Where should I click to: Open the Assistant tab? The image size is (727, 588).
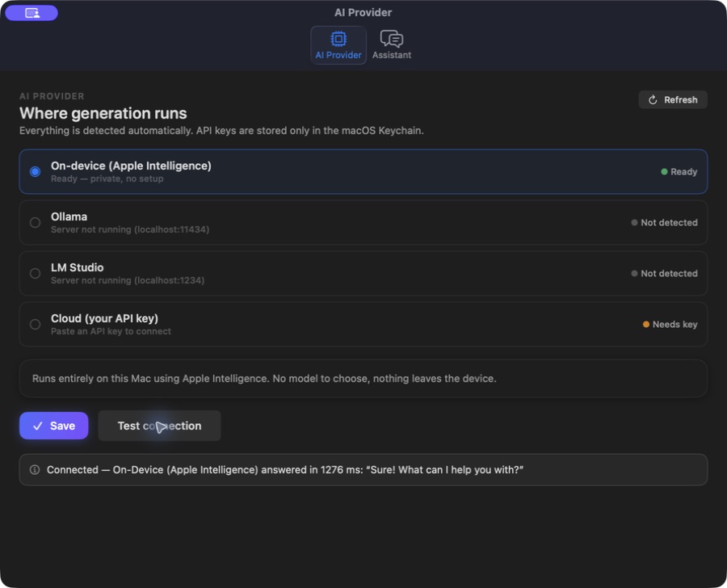pyautogui.click(x=391, y=45)
